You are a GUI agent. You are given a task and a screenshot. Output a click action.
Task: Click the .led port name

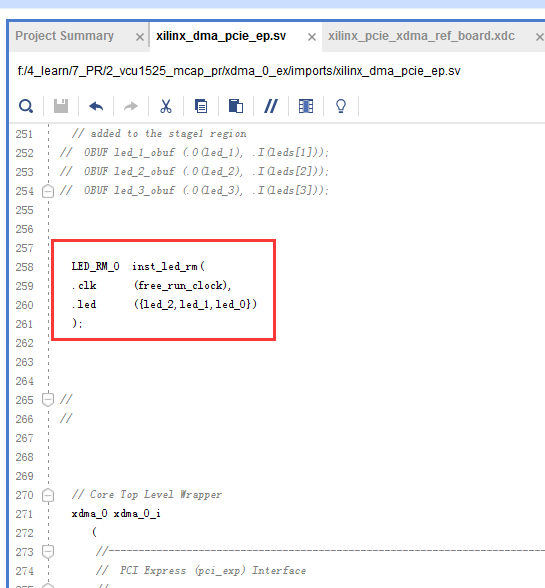point(84,304)
